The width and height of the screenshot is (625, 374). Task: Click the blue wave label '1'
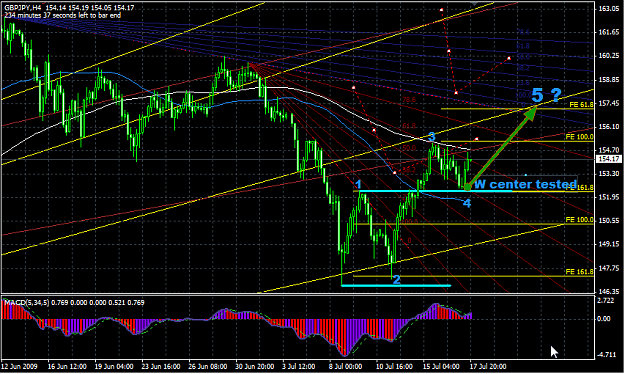pyautogui.click(x=358, y=185)
